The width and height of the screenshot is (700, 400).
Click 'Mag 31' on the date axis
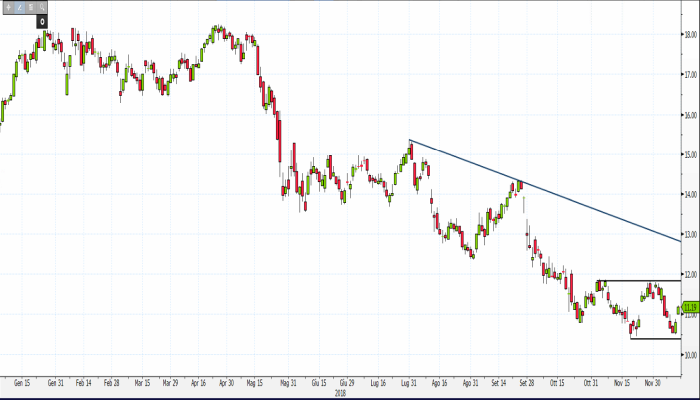point(289,382)
